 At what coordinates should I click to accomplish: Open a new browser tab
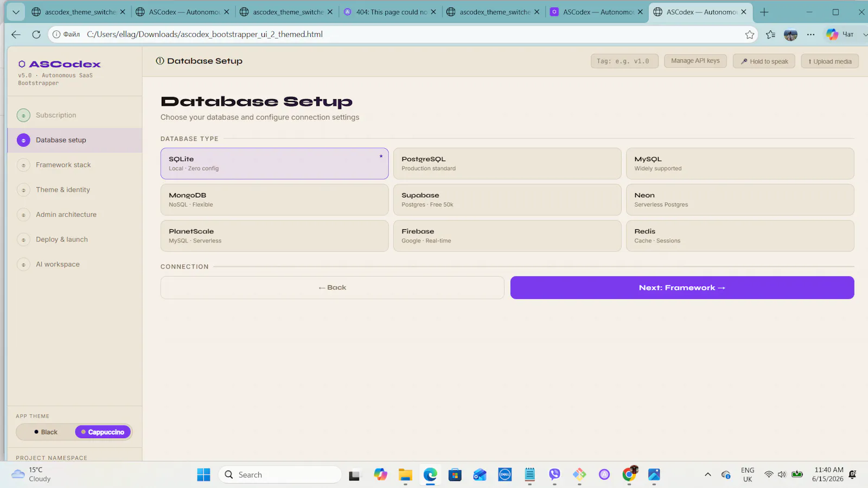tap(764, 12)
